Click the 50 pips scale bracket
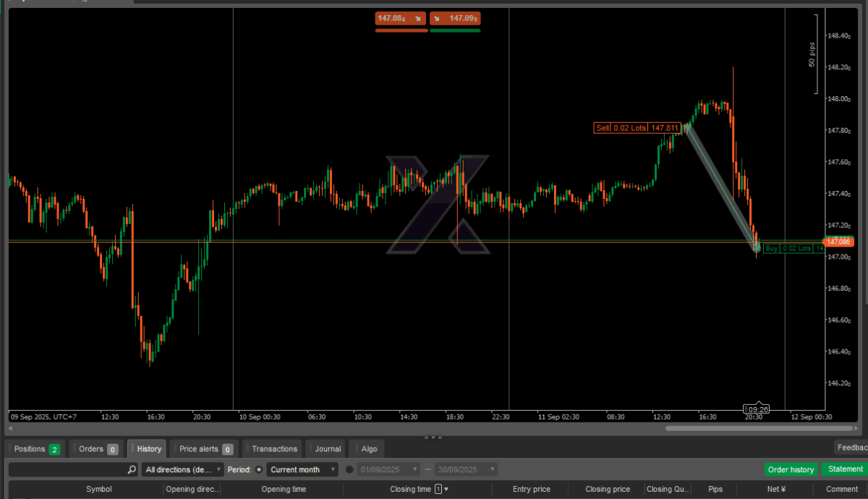Screen dimensions: 868x499 pos(814,54)
